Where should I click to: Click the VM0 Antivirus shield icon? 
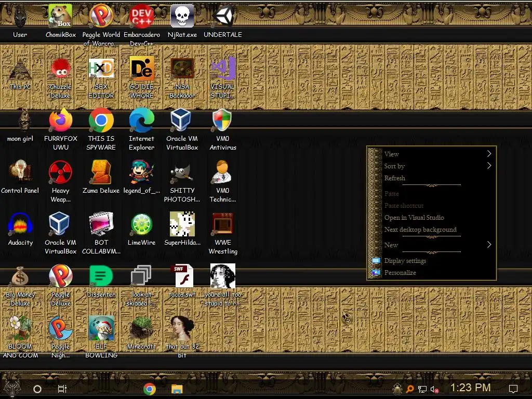tap(223, 121)
